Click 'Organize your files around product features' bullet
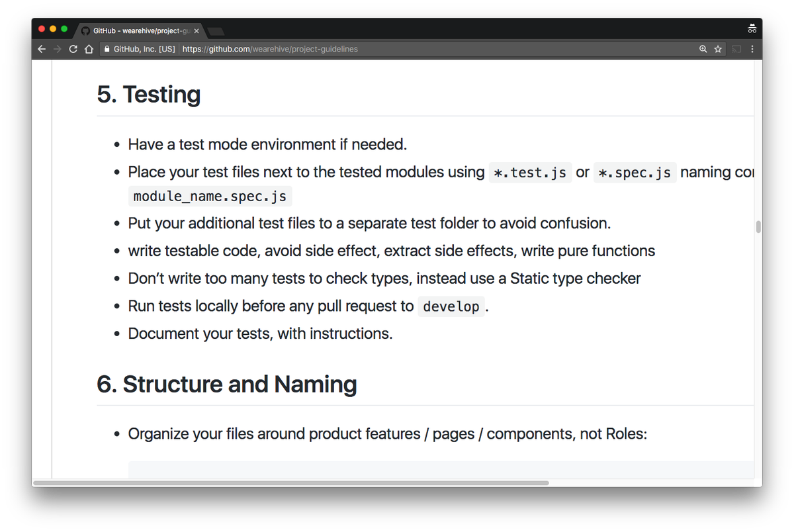 [x=387, y=434]
